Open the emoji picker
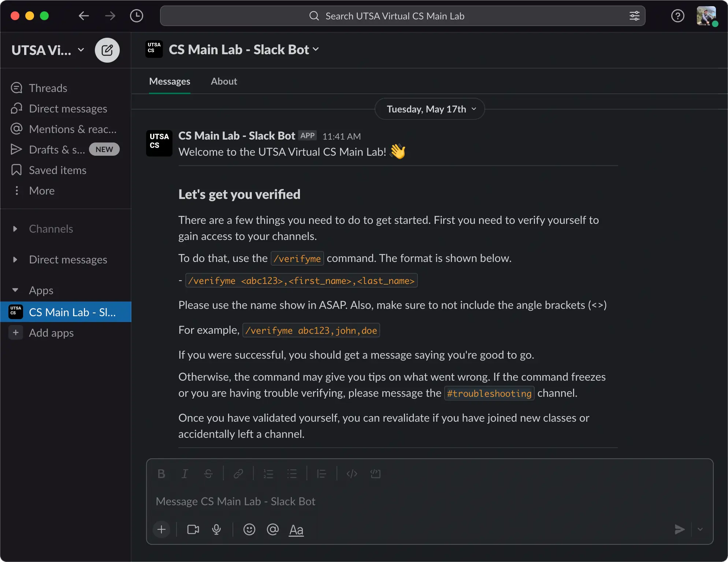Image resolution: width=728 pixels, height=562 pixels. [x=249, y=530]
